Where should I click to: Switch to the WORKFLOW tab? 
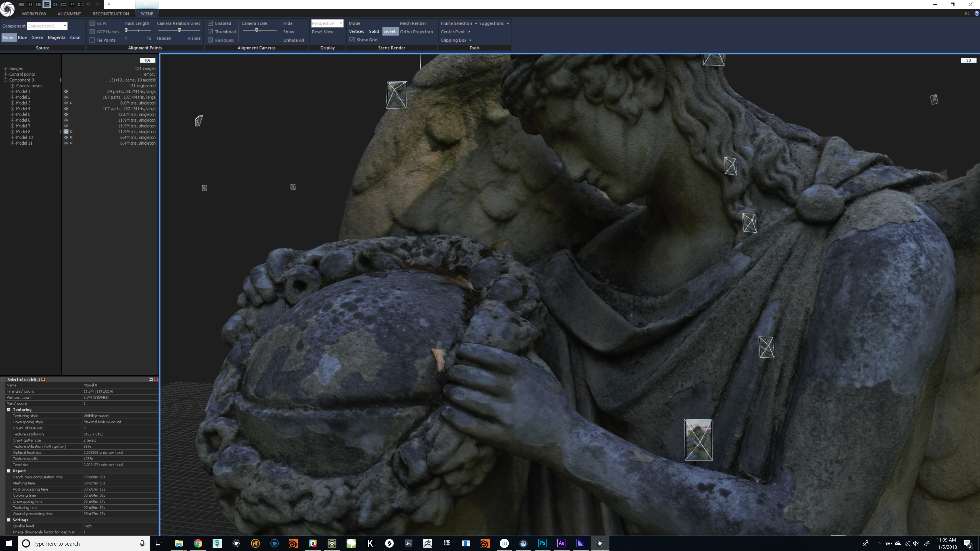(34, 14)
